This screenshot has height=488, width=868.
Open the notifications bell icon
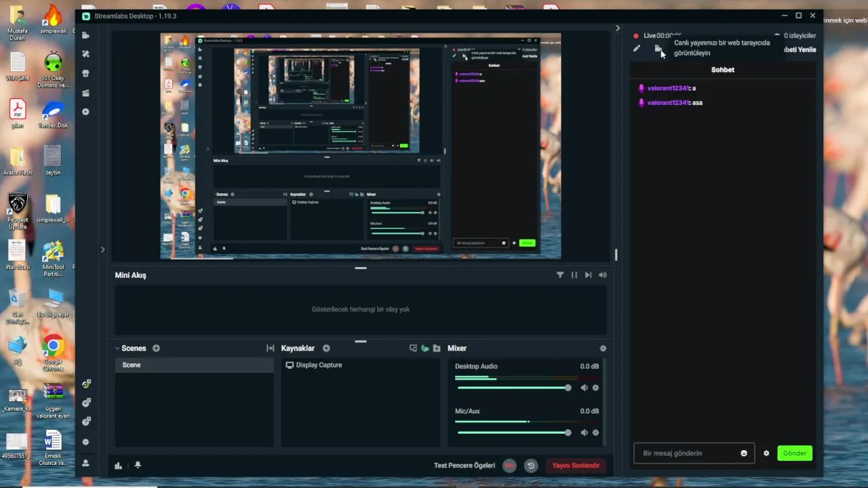(x=138, y=465)
